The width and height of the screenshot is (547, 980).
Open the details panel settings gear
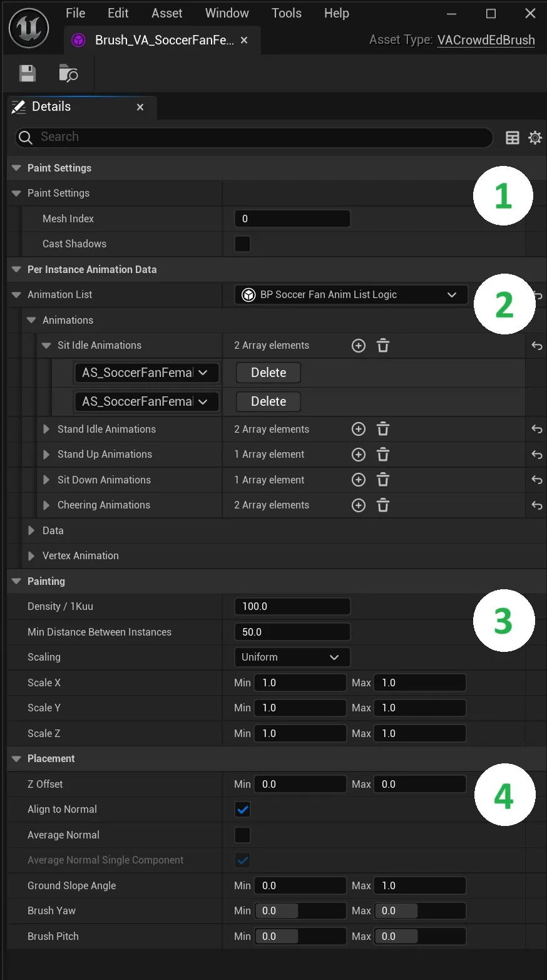535,138
